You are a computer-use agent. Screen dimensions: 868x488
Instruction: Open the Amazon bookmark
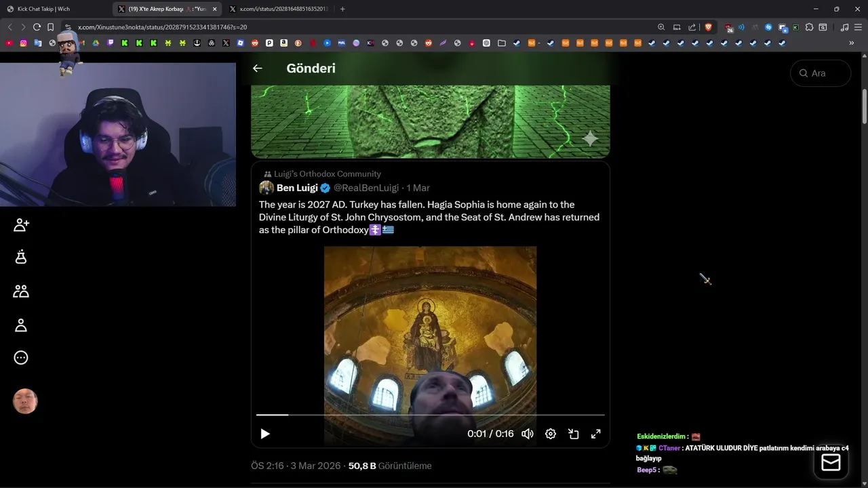click(283, 43)
